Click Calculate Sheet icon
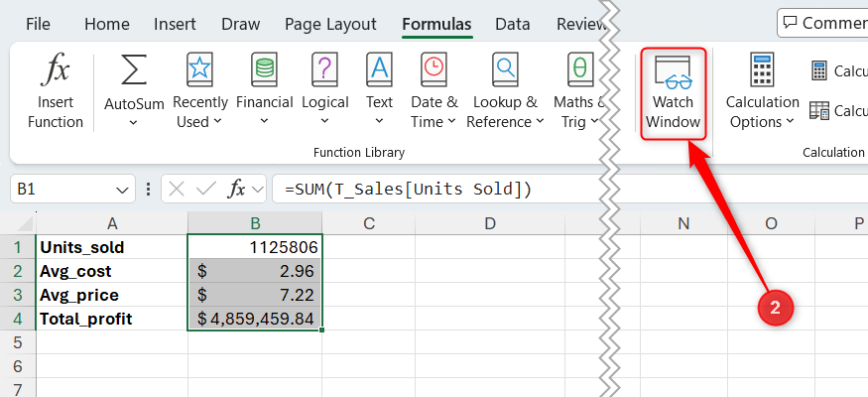Image resolution: width=868 pixels, height=397 pixels. point(819,111)
